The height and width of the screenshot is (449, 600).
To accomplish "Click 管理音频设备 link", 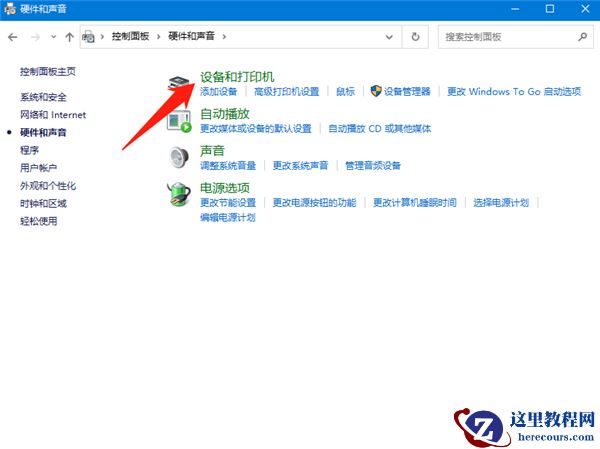I will point(373,165).
